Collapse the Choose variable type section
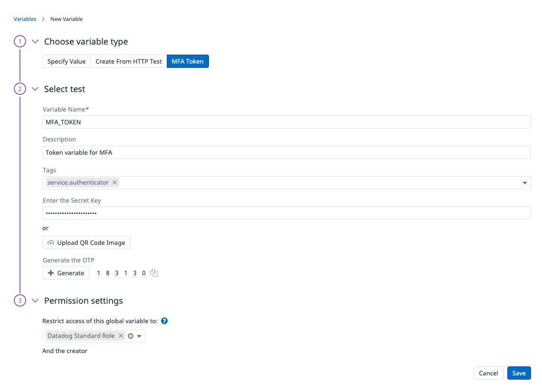The height and width of the screenshot is (392, 542). click(x=35, y=41)
